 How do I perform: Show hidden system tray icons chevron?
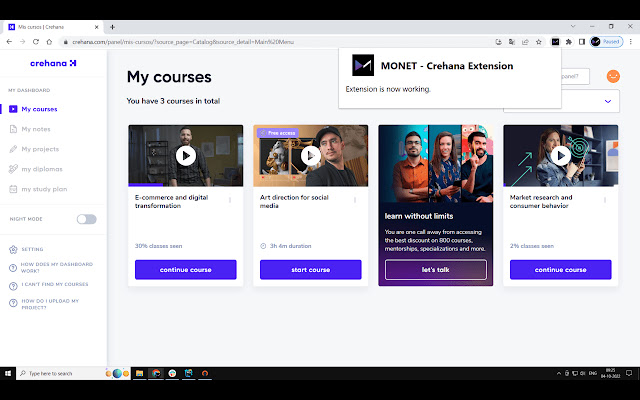pyautogui.click(x=558, y=373)
